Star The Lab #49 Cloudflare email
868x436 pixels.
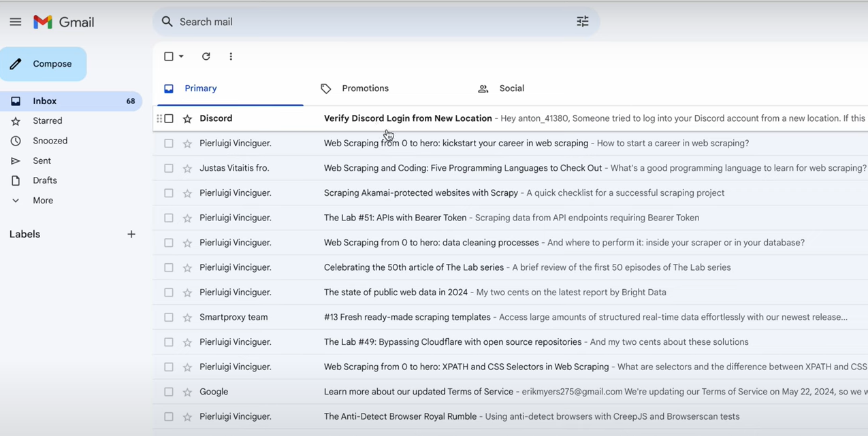point(187,342)
